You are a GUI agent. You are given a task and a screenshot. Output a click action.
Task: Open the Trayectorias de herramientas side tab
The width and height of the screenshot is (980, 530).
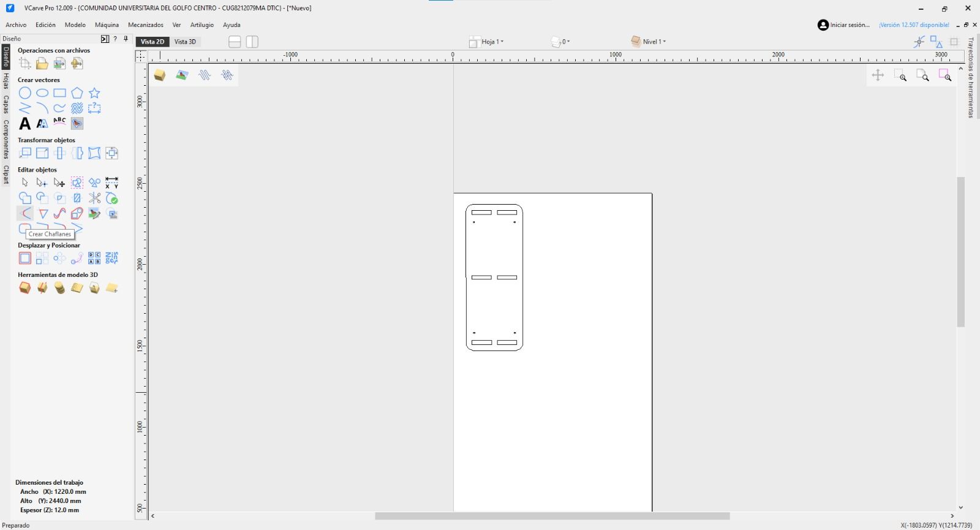(x=971, y=78)
